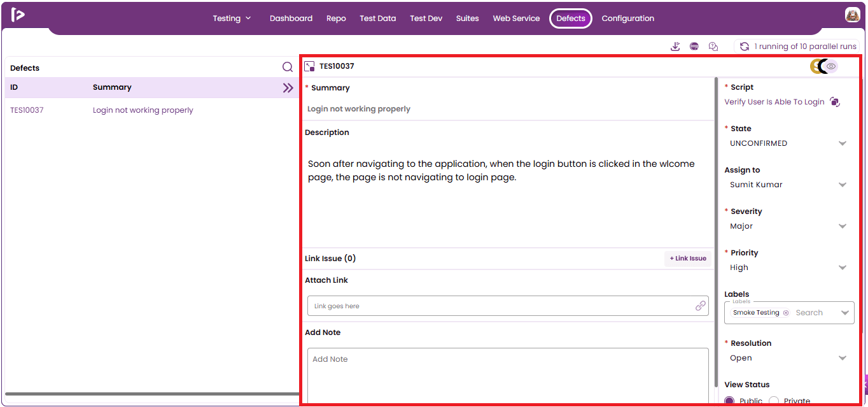Viewport: 868px width, 407px height.
Task: Click the parallel runs status button
Action: click(x=797, y=46)
